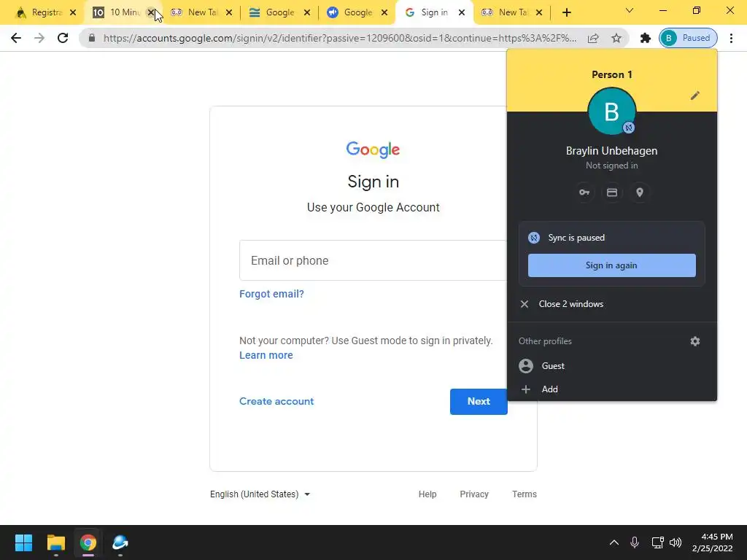Open the Privacy link in footer

(x=474, y=494)
